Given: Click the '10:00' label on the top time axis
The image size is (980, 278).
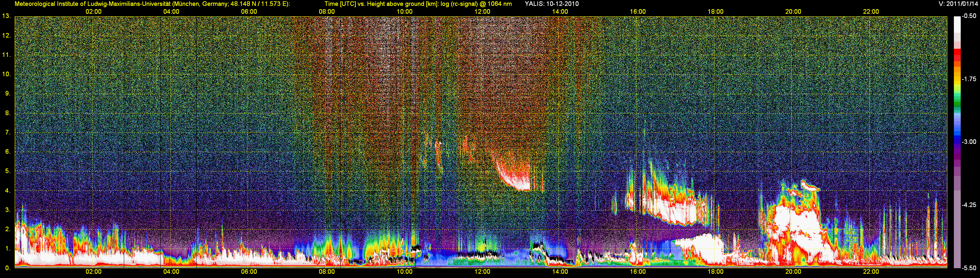Looking at the screenshot, I should coord(404,12).
